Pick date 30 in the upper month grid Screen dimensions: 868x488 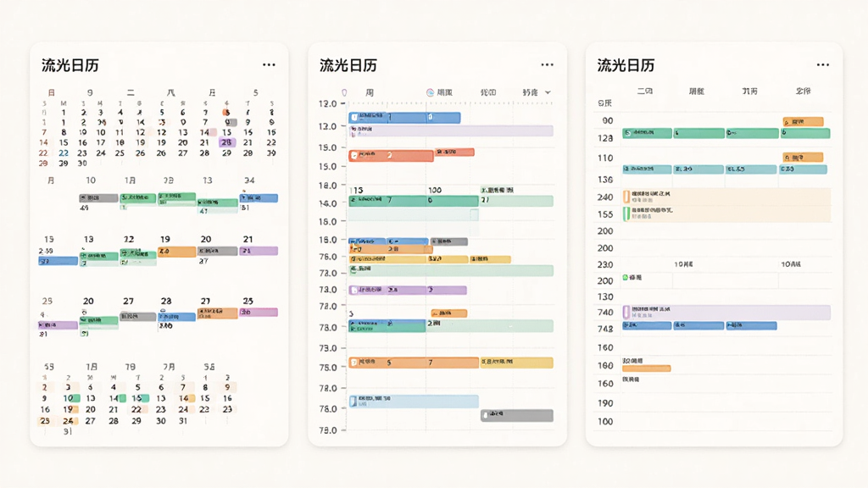(82, 164)
